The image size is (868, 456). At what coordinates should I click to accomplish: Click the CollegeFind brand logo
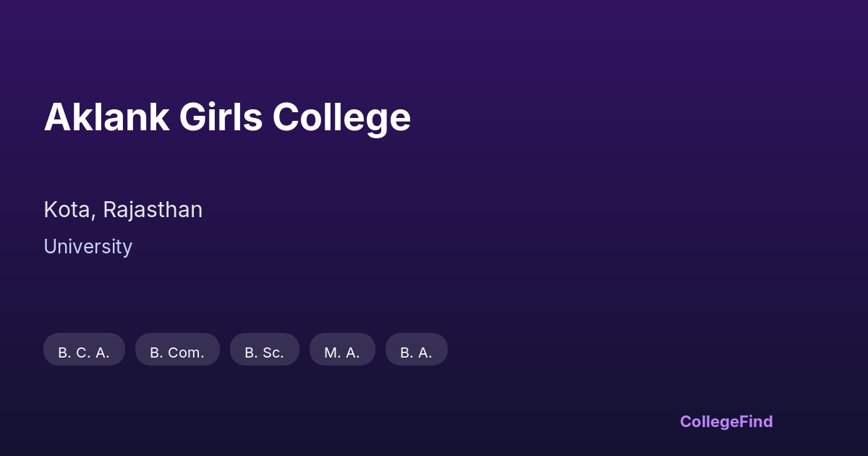(x=726, y=421)
